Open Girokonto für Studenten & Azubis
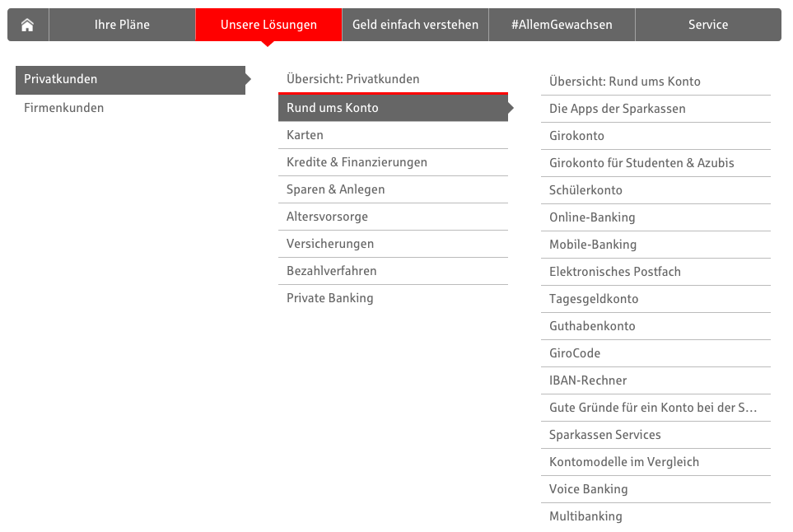The image size is (793, 532). [x=656, y=163]
